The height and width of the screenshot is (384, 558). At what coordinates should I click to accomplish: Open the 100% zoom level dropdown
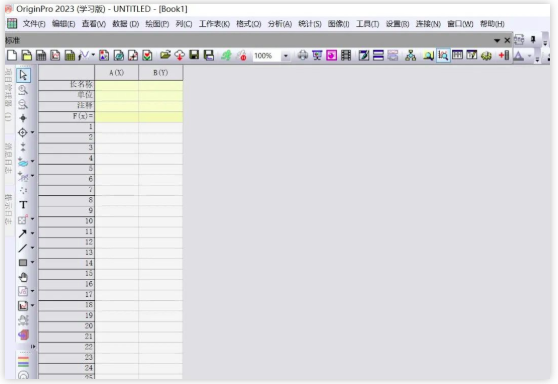coord(286,56)
